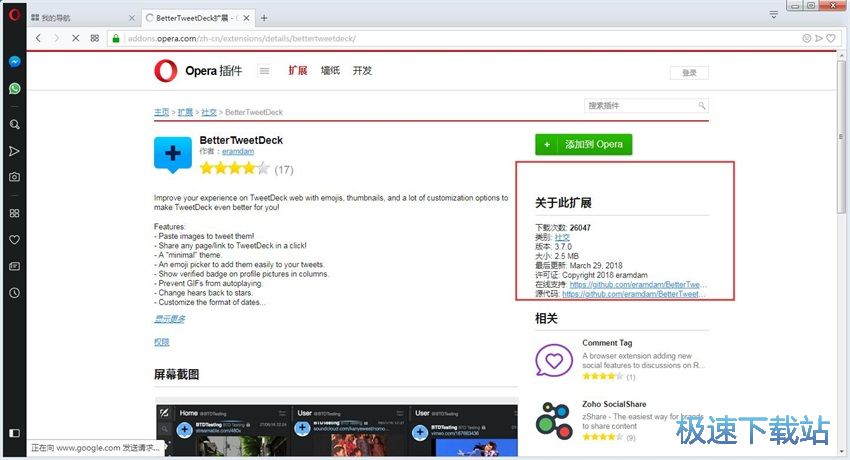Viewport: 850px width, 460px height.
Task: Click the Zoho SocialShare extension icon
Action: click(554, 420)
